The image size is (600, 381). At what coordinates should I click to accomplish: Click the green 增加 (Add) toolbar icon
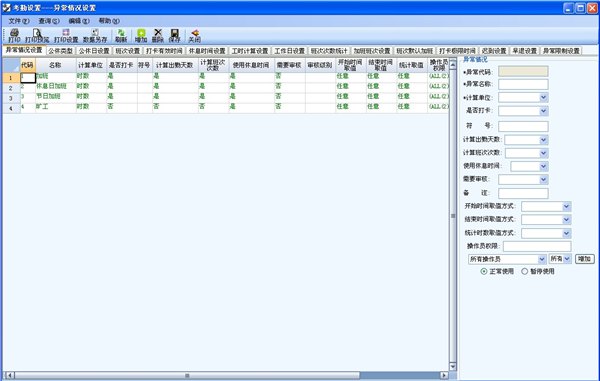[x=141, y=36]
